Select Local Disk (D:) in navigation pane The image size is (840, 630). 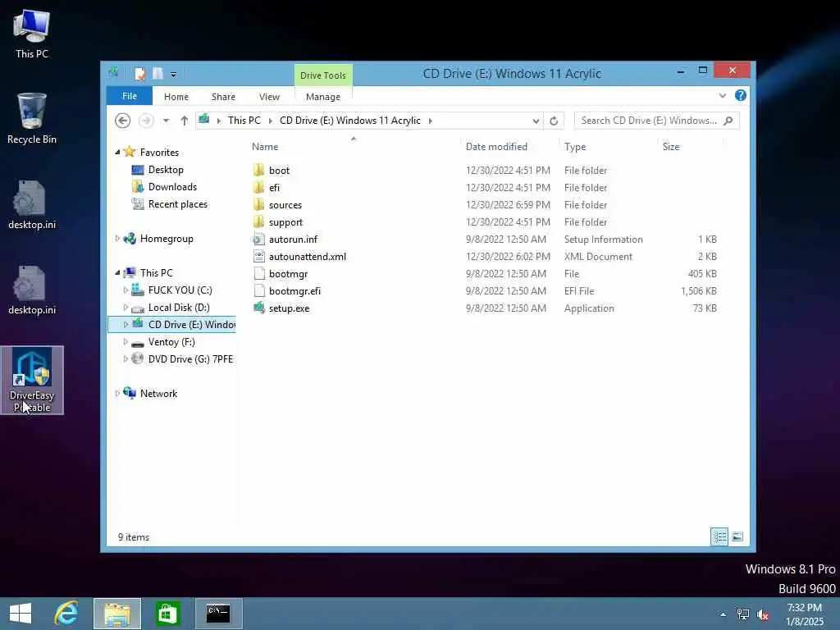point(179,308)
